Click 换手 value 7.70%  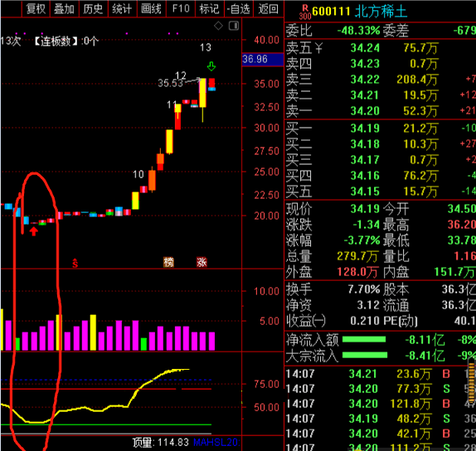(x=364, y=289)
